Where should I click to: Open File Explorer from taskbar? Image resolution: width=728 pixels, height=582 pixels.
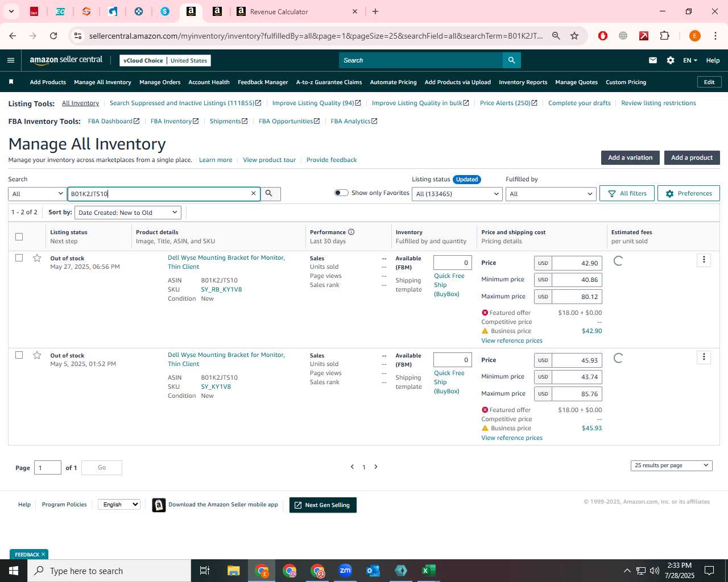(x=233, y=571)
